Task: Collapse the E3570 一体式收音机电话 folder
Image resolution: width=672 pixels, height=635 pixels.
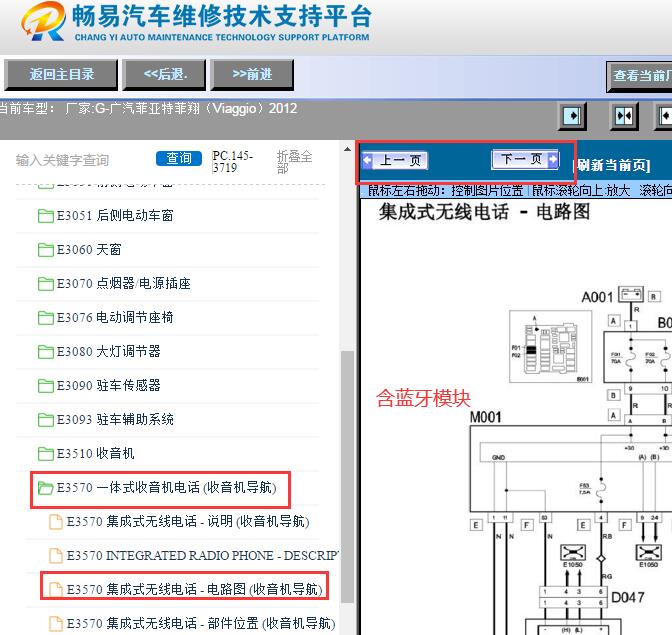Action: pyautogui.click(x=157, y=488)
